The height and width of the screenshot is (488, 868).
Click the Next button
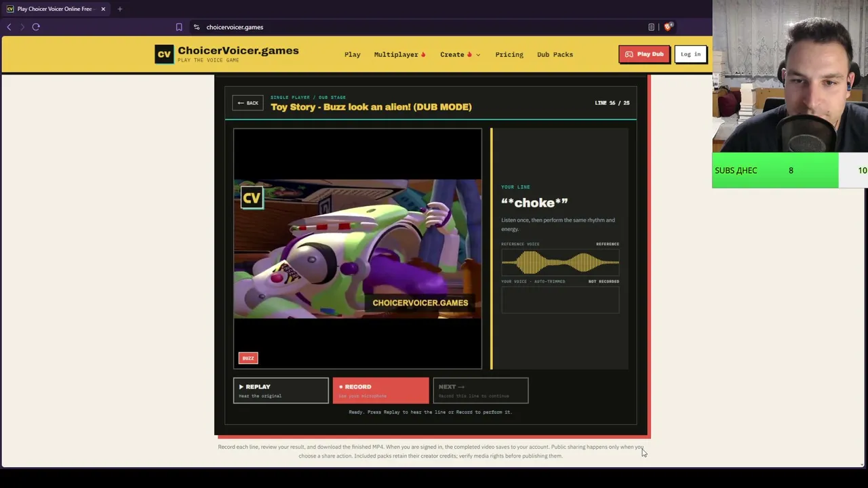[480, 390]
